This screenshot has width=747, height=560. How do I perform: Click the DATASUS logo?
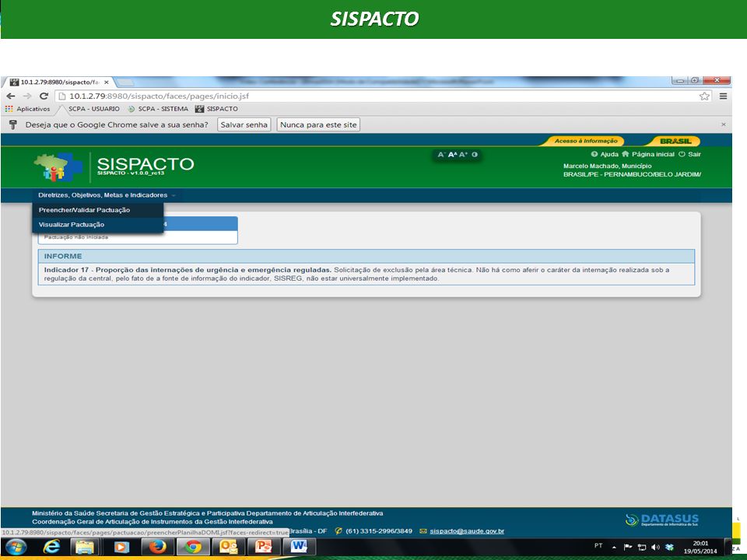point(662,520)
